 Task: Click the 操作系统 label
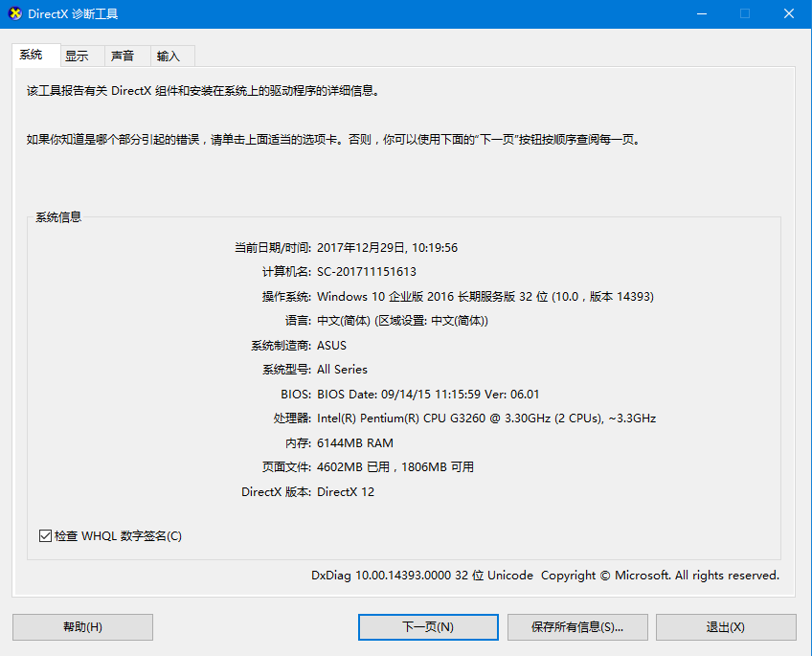(286, 297)
